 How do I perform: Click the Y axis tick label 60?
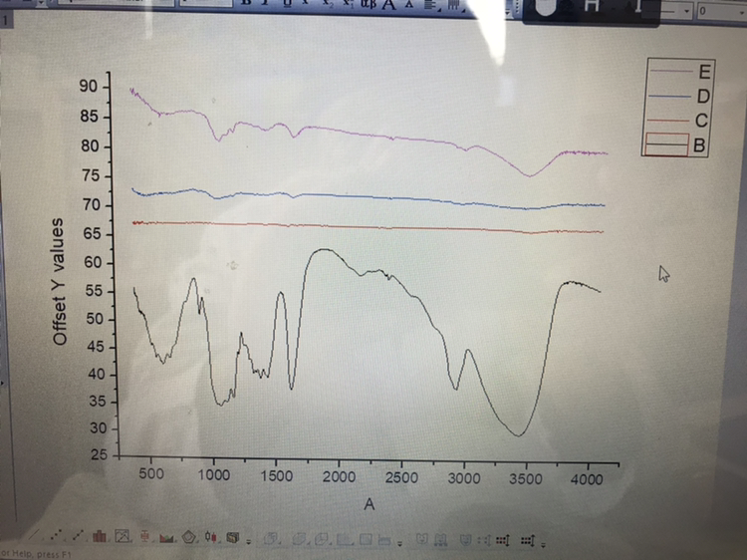[x=94, y=263]
